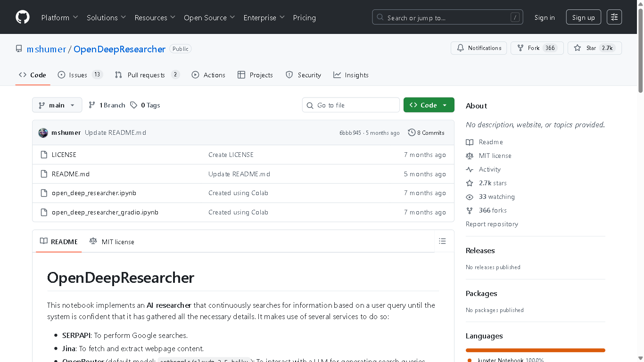Switch to the Insights tab
Viewport: 644px width, 362px height.
pyautogui.click(x=351, y=75)
